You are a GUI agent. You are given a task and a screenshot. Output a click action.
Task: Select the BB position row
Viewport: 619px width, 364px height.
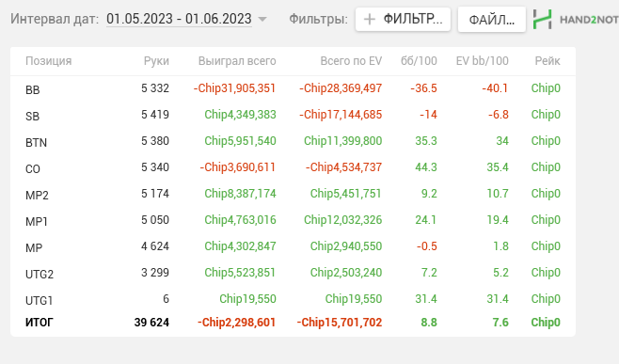click(x=293, y=88)
